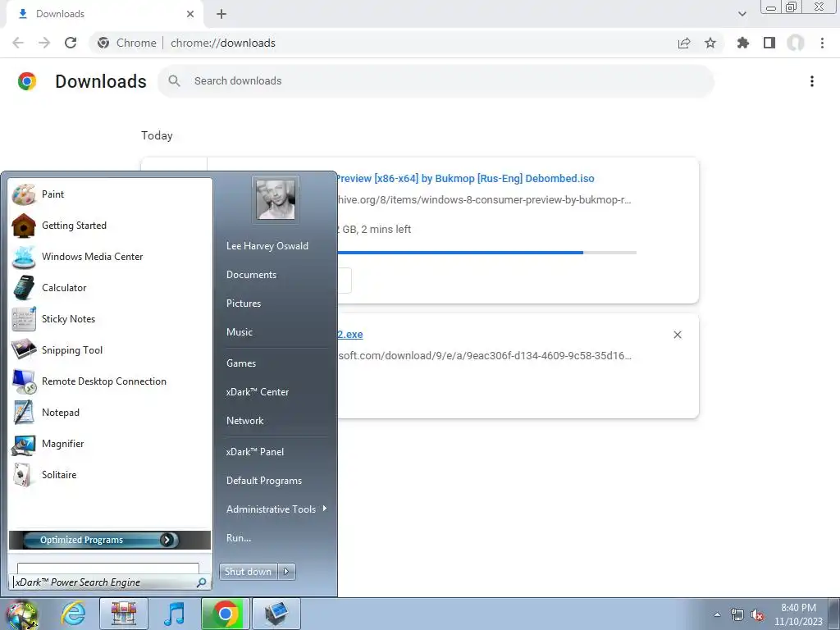Close the Downloads tab
This screenshot has width=840, height=630.
coord(190,14)
